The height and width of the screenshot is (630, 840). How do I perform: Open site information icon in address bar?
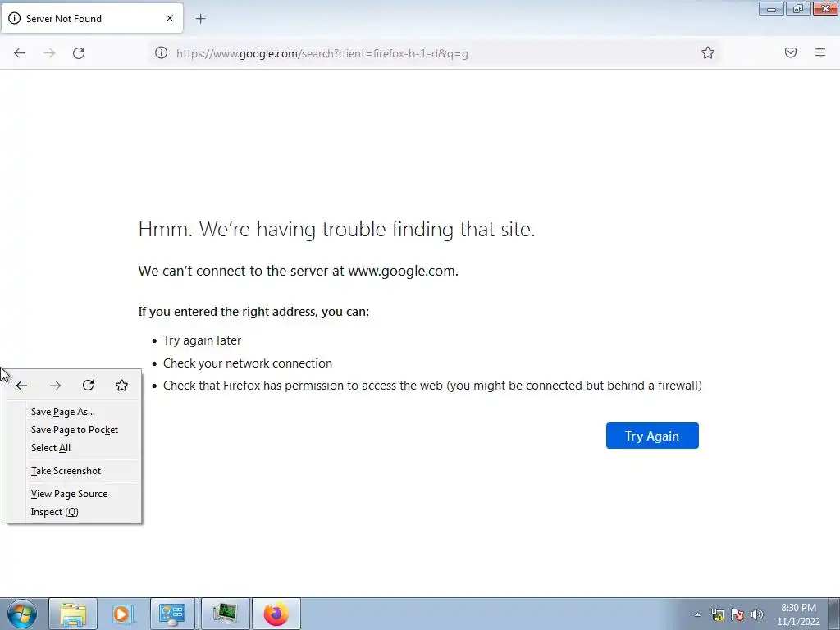162,52
